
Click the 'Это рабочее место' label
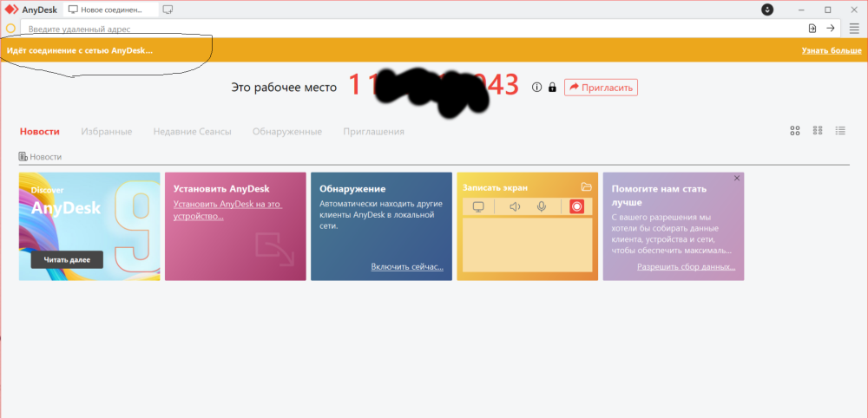(x=284, y=88)
